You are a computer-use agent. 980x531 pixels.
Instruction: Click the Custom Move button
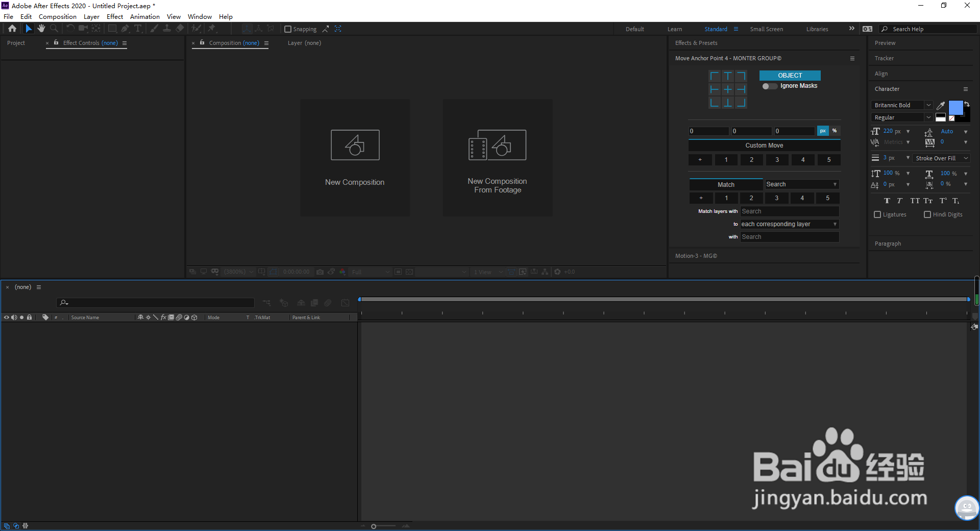coord(764,146)
